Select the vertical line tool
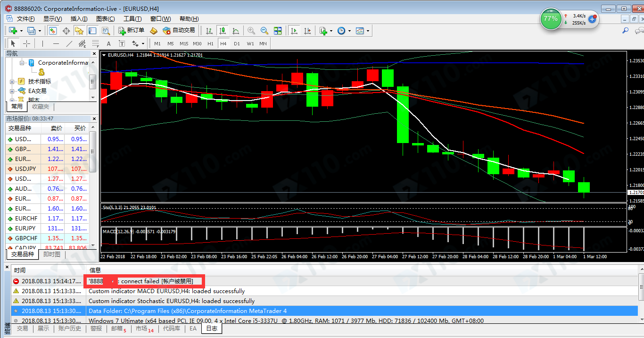This screenshot has width=644, height=338. 42,43
